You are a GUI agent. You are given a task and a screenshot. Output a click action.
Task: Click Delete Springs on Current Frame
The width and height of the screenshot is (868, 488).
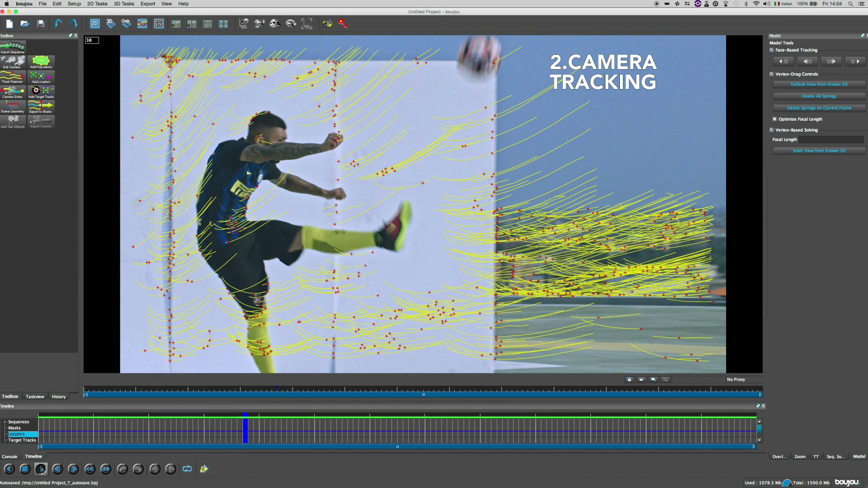[x=819, y=108]
